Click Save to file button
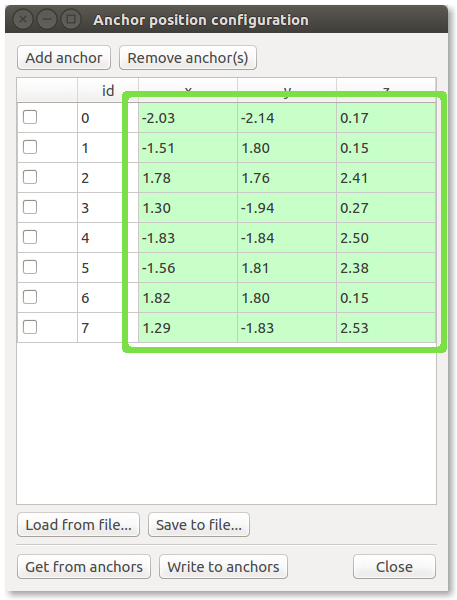The width and height of the screenshot is (457, 600). 199,525
